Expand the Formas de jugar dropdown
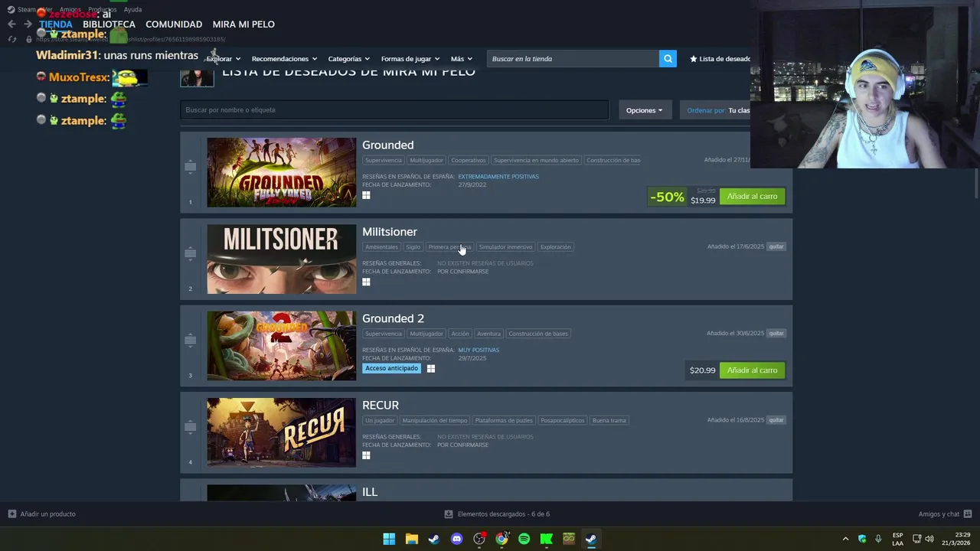 coord(410,59)
